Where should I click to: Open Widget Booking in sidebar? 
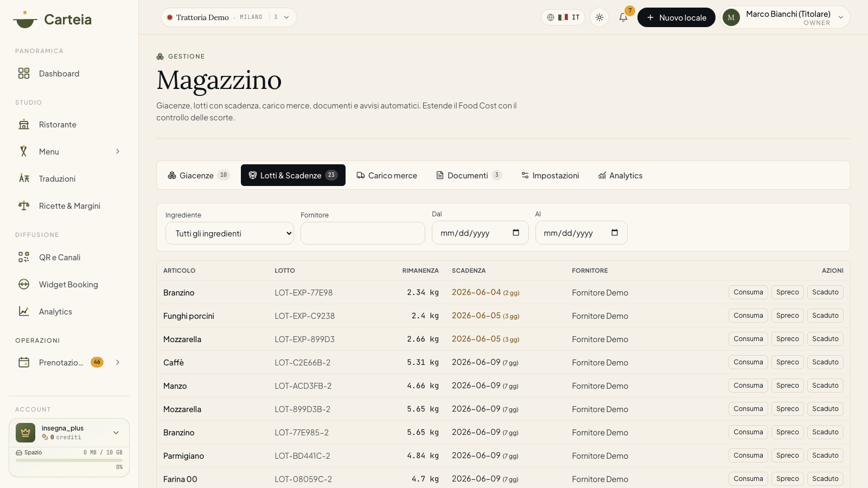coord(69,285)
